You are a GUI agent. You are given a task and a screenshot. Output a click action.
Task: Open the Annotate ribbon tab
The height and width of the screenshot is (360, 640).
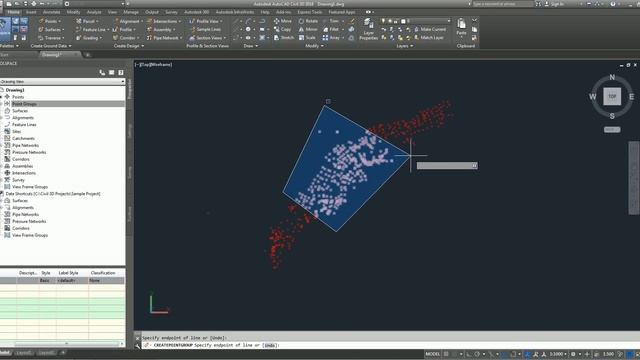(51, 12)
